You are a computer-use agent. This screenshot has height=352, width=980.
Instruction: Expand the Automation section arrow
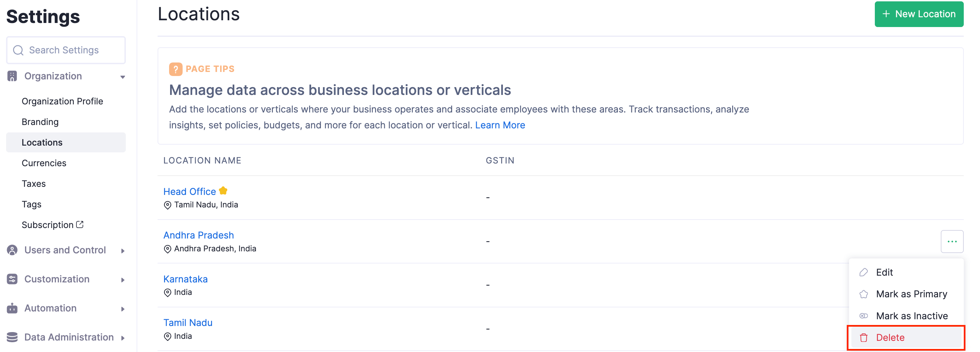pos(122,309)
